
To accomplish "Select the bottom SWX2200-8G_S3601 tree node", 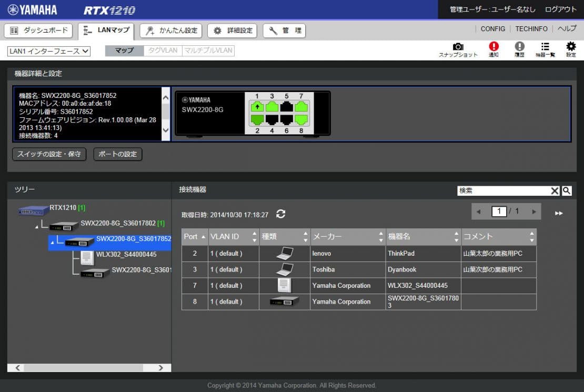I will 141,270.
